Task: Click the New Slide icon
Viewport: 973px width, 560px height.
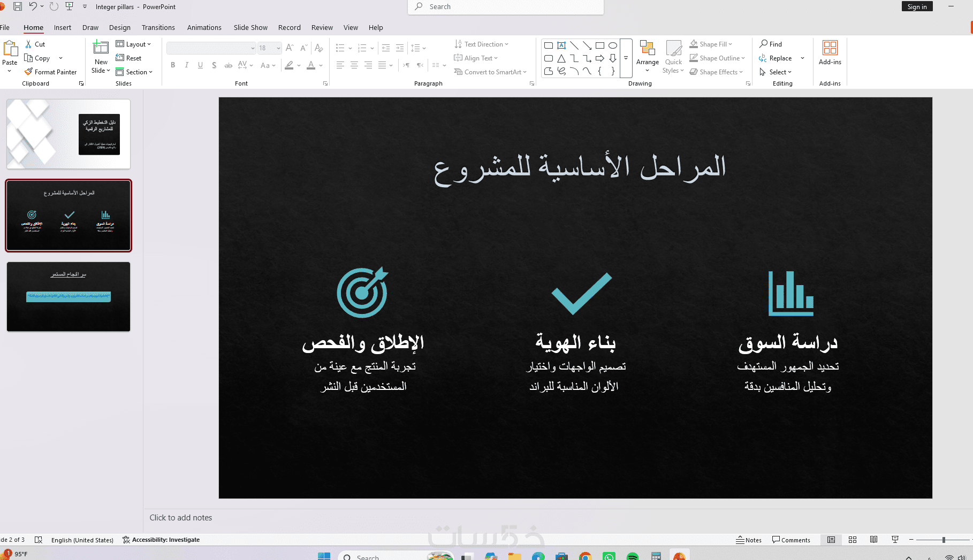Action: (101, 48)
